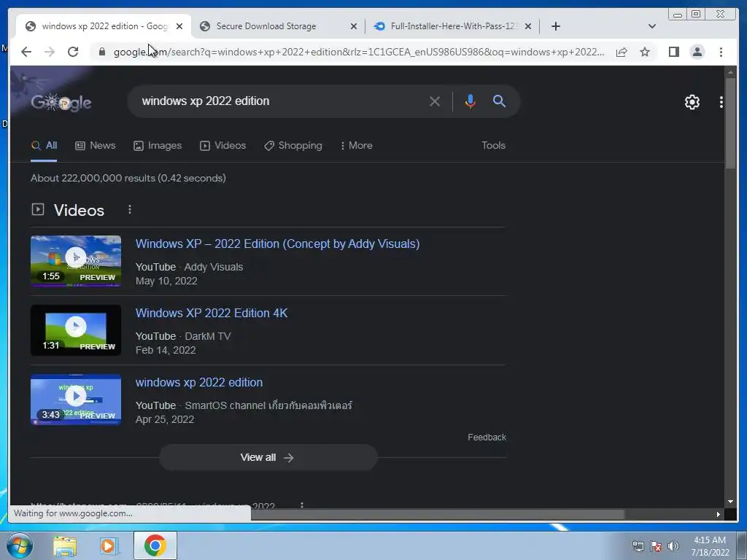The width and height of the screenshot is (747, 560).
Task: Click the scroll up arrow
Action: click(x=730, y=72)
